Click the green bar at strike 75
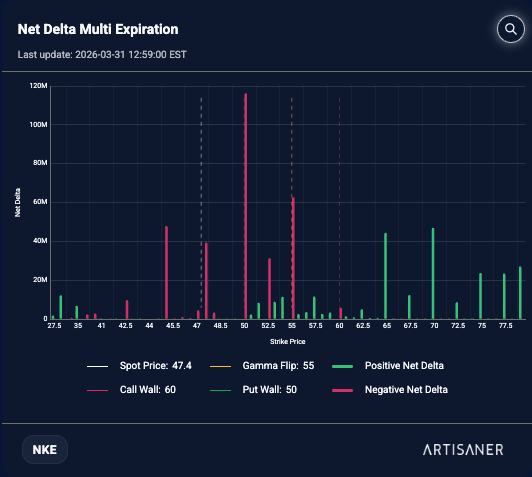This screenshot has width=532, height=477. coord(480,296)
